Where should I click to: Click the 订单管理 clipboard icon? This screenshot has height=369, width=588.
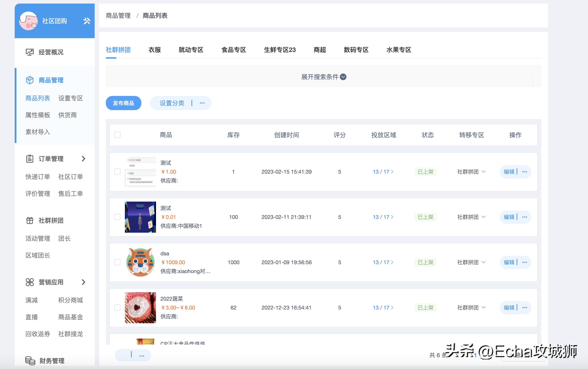pos(30,159)
